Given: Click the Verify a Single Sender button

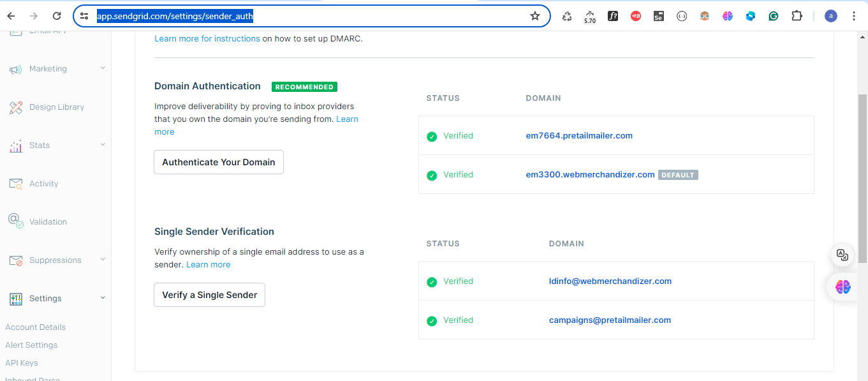Looking at the screenshot, I should pyautogui.click(x=209, y=295).
